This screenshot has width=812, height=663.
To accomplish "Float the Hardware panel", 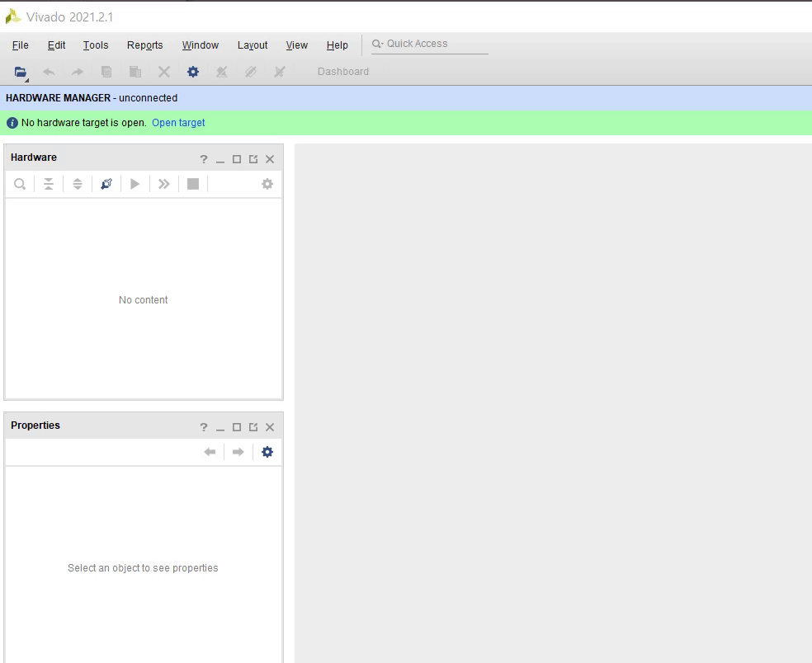I will tap(253, 159).
